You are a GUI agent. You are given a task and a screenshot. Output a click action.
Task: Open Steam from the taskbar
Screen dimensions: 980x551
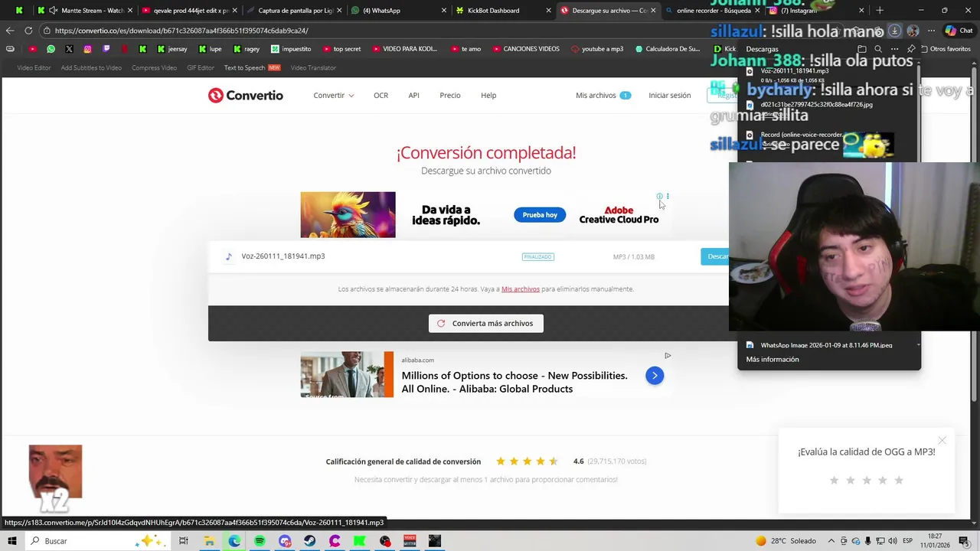tap(309, 541)
